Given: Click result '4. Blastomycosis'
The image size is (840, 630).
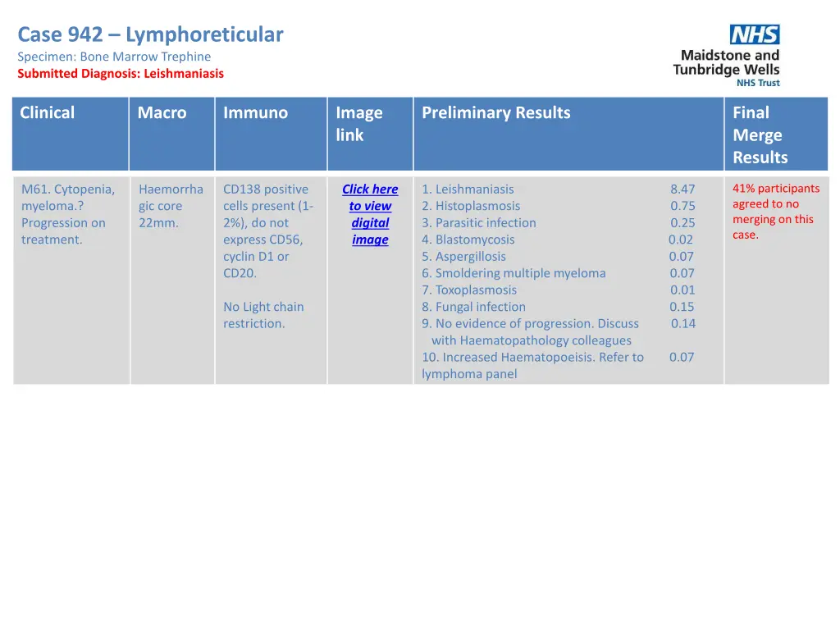Looking at the screenshot, I should pos(468,240).
